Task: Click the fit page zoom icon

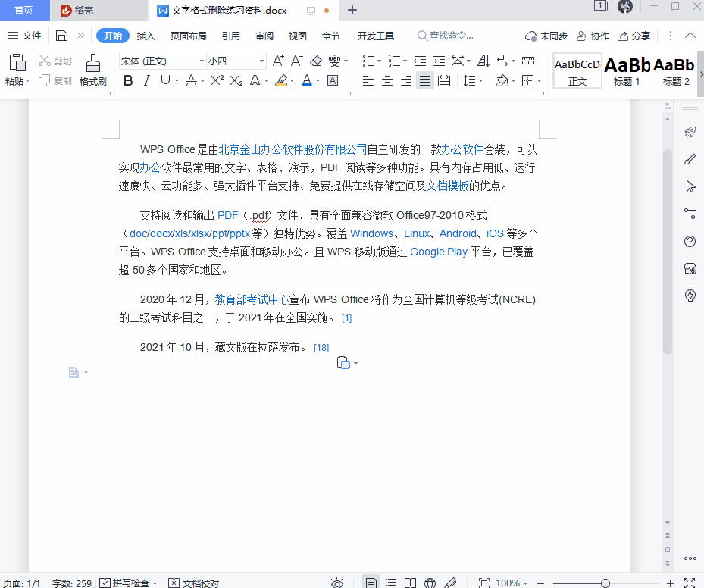Action: point(484,583)
